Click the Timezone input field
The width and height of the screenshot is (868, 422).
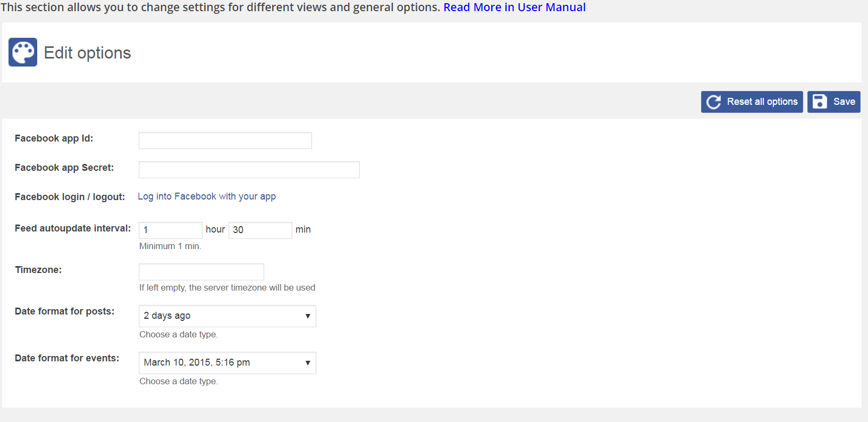[x=201, y=272]
